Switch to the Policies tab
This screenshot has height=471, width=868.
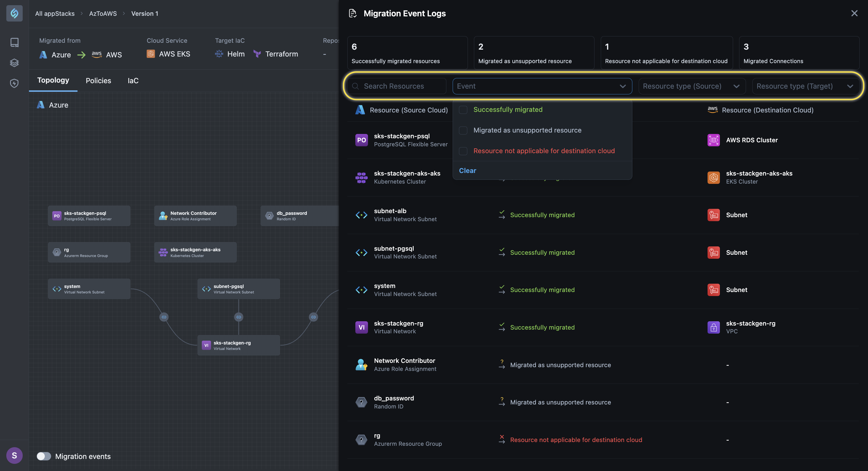[98, 81]
